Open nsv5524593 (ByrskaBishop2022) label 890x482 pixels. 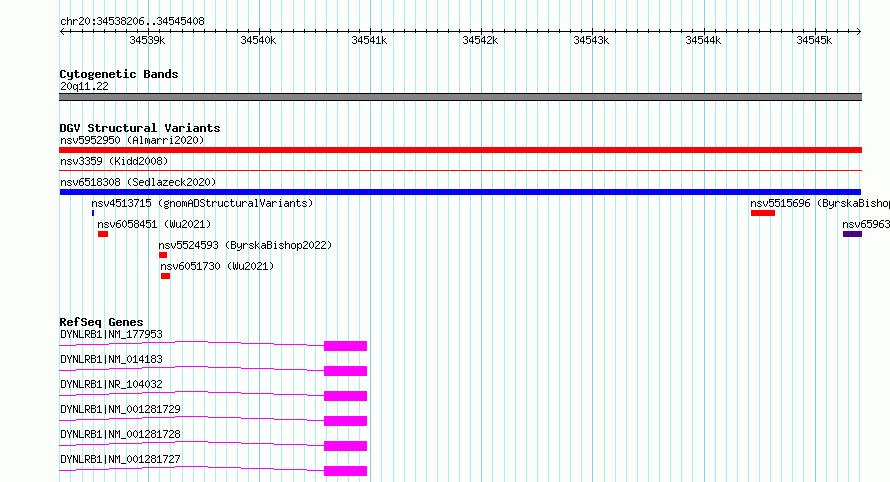pyautogui.click(x=245, y=245)
